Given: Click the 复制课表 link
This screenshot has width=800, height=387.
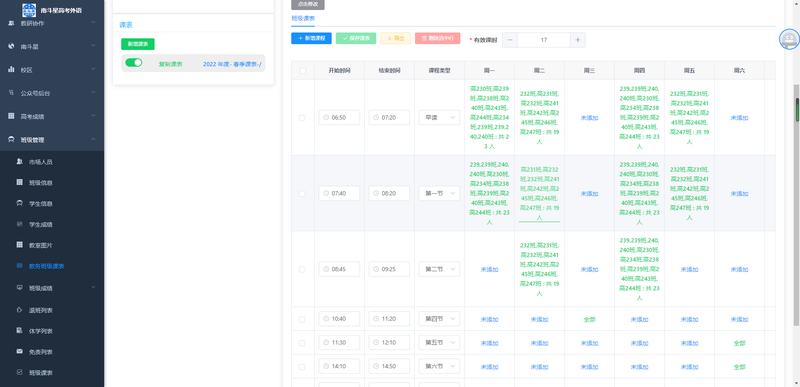Looking at the screenshot, I should pos(171,64).
